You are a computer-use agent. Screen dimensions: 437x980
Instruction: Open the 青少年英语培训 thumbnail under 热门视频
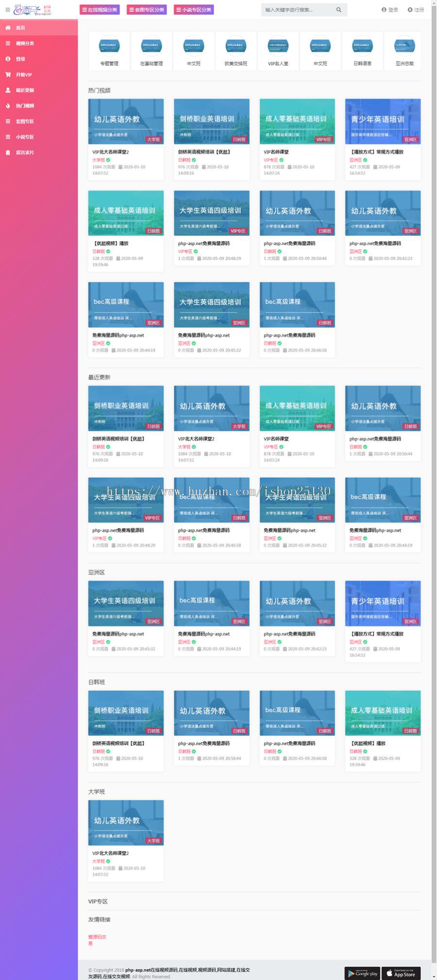[383, 122]
